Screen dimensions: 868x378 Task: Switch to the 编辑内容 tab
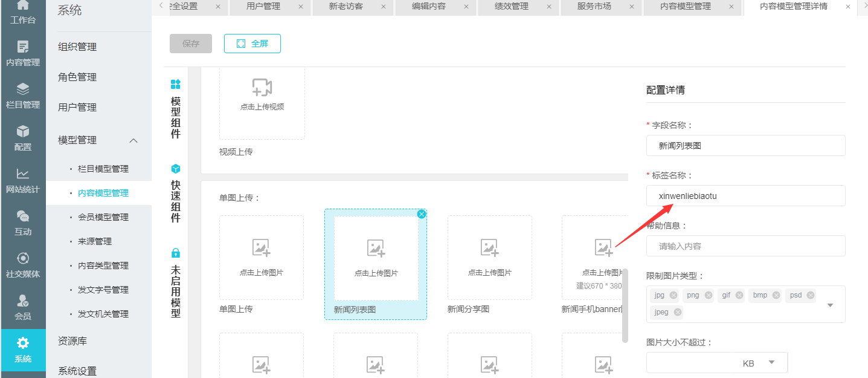(429, 7)
